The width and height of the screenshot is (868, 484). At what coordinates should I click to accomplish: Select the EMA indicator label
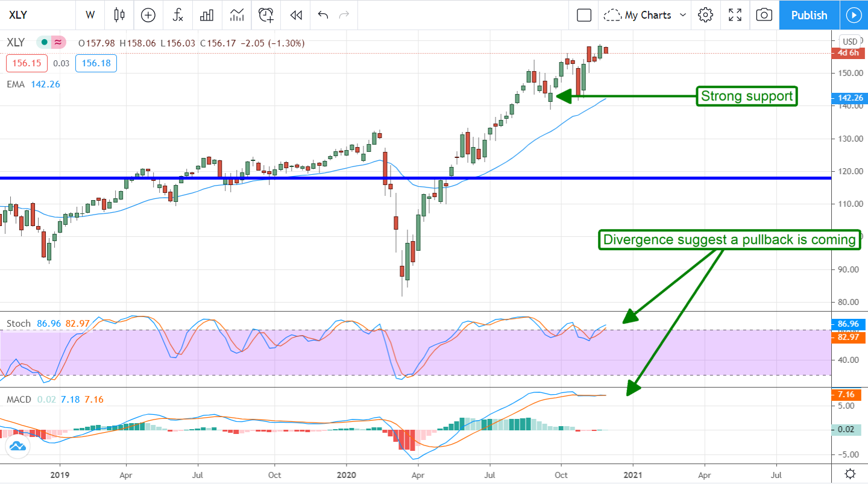(16, 84)
